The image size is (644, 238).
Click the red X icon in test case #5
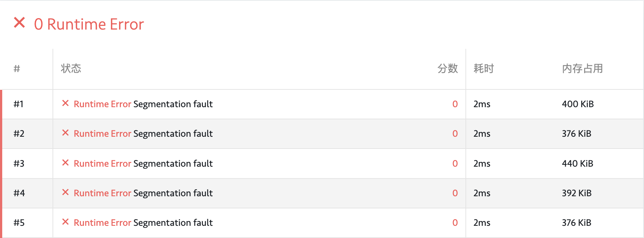[x=65, y=222]
